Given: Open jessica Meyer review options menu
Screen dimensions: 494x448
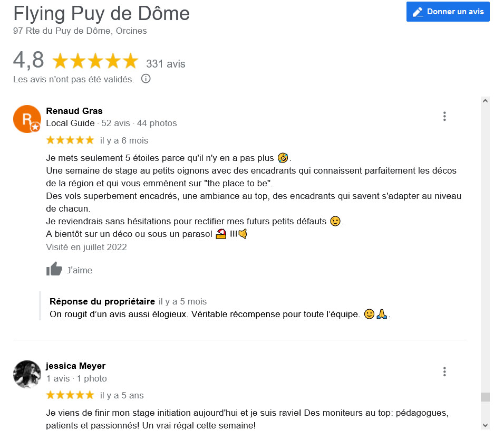Looking at the screenshot, I should pos(444,371).
